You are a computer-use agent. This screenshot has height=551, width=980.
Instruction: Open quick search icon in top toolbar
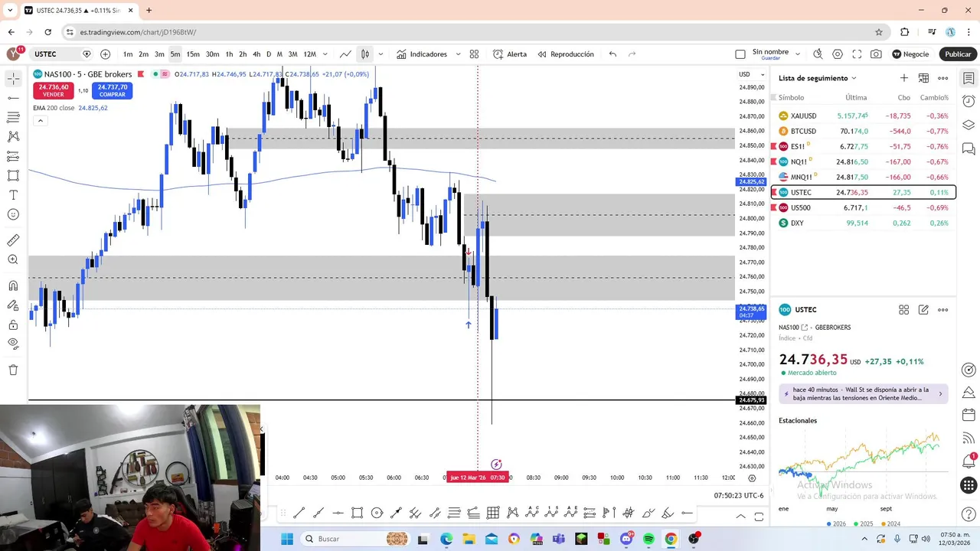click(818, 54)
